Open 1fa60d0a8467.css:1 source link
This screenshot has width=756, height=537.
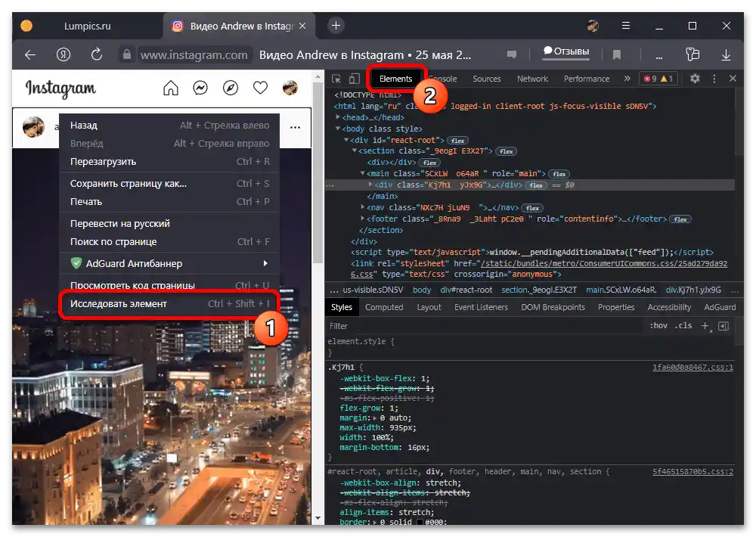[692, 367]
